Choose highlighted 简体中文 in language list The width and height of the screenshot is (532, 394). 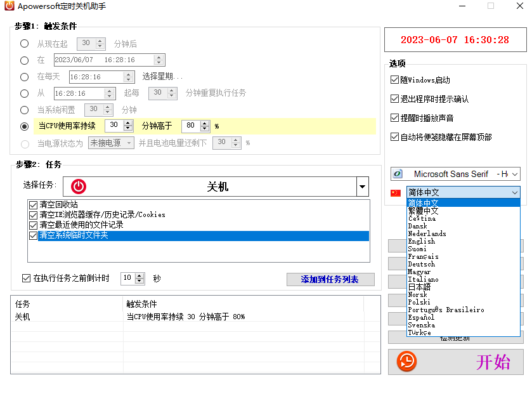pos(464,203)
